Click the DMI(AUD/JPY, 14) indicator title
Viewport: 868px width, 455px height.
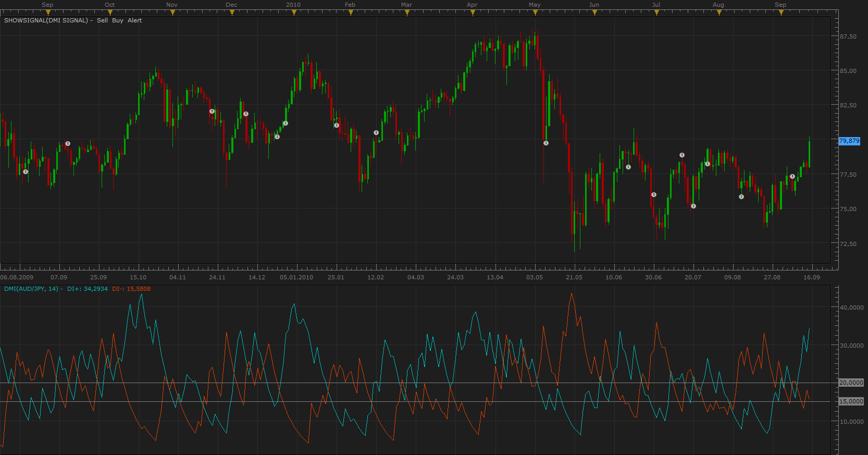(x=31, y=289)
